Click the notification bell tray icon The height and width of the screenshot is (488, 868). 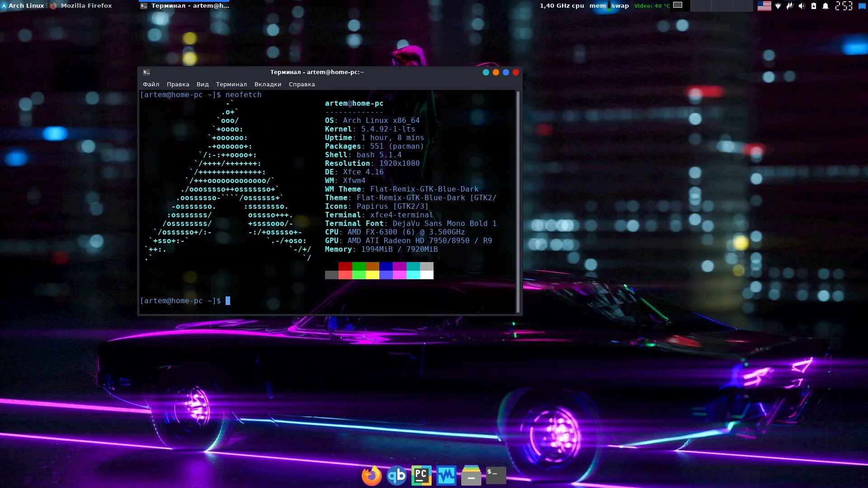coord(826,6)
